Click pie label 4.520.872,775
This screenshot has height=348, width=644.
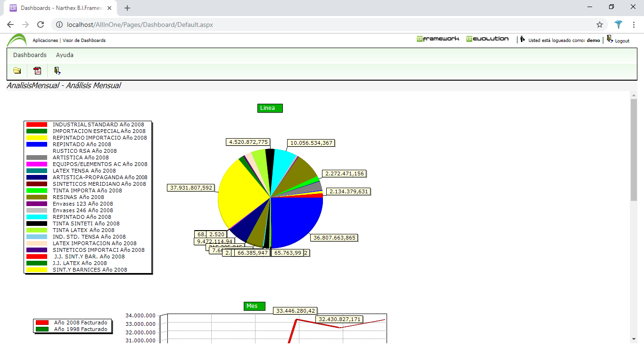248,142
